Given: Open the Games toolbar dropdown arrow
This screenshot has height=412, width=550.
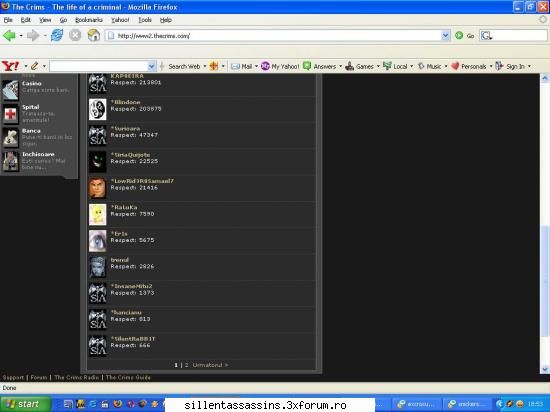Looking at the screenshot, I should coord(378,66).
